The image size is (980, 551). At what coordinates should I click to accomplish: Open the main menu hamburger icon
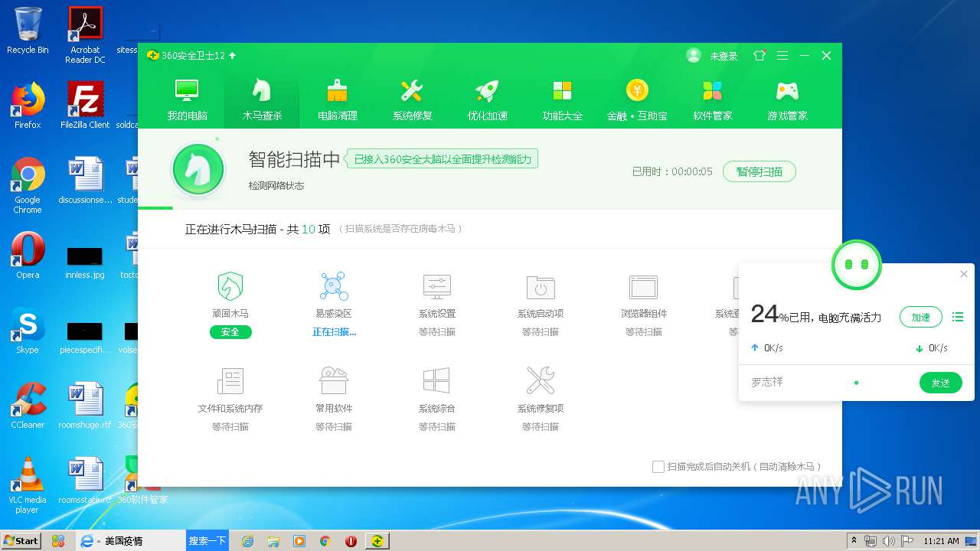782,56
